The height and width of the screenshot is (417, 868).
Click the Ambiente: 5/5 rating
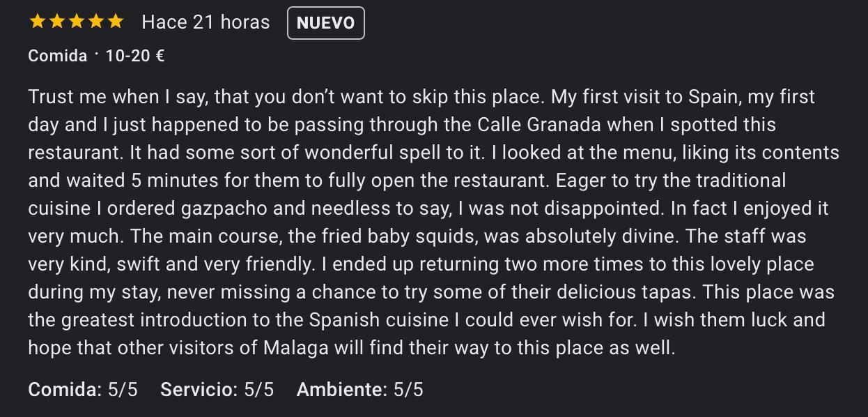click(359, 389)
